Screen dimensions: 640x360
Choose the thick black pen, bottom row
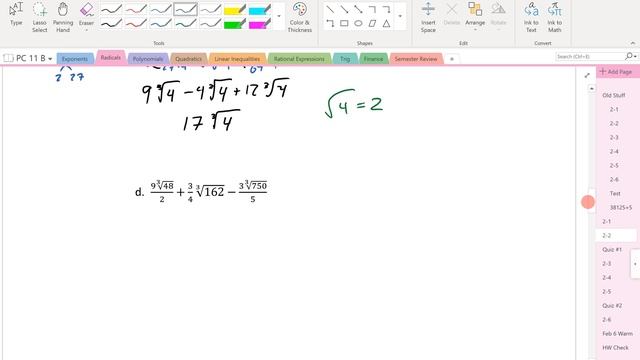point(111,24)
